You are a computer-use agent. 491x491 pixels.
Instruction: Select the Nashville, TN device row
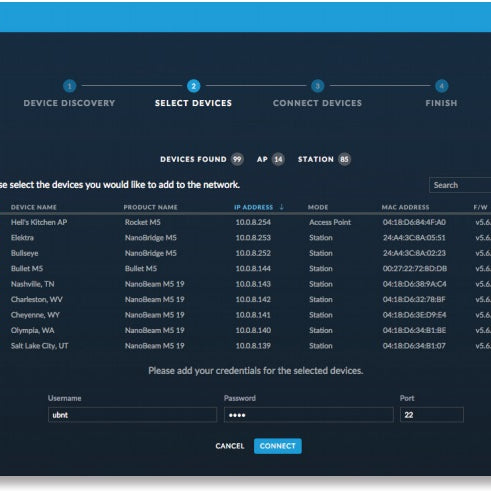245,284
